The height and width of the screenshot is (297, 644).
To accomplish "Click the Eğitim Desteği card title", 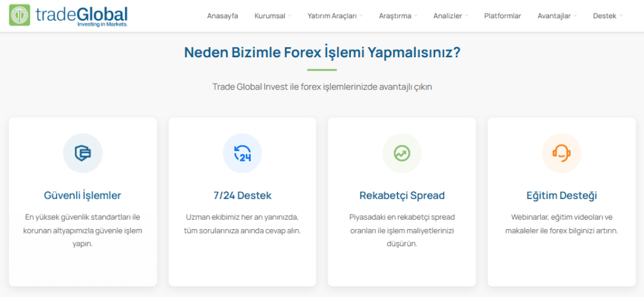I will click(562, 196).
